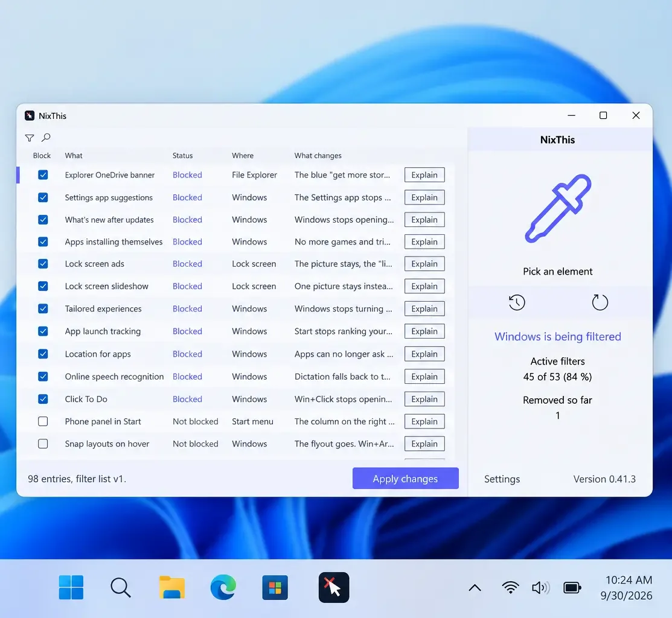This screenshot has height=618, width=672.
Task: Click Version 0.41.3 text
Action: click(x=604, y=479)
